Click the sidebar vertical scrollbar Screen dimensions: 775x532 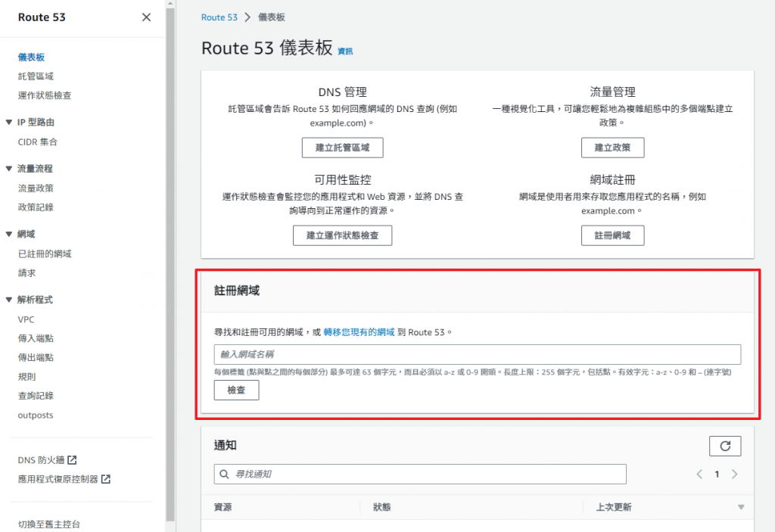pyautogui.click(x=170, y=265)
